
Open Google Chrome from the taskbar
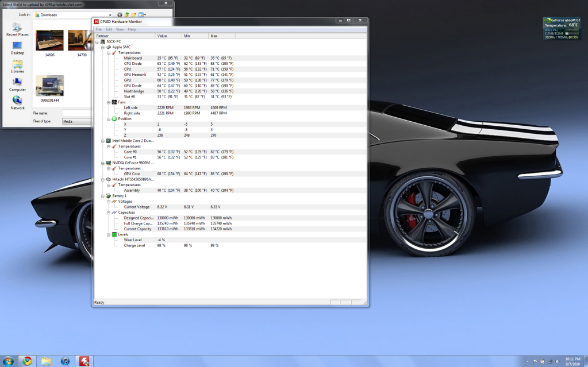(x=27, y=361)
